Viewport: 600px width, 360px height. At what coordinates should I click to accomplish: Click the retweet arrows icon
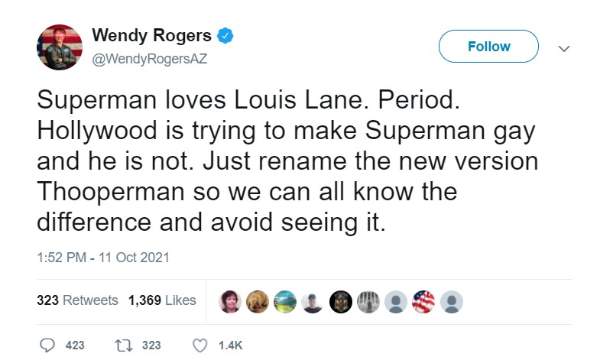tap(124, 345)
